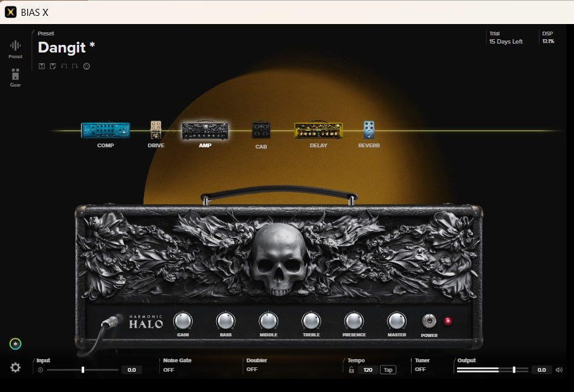Click the save preset icon
The width and height of the screenshot is (574, 392).
point(42,66)
